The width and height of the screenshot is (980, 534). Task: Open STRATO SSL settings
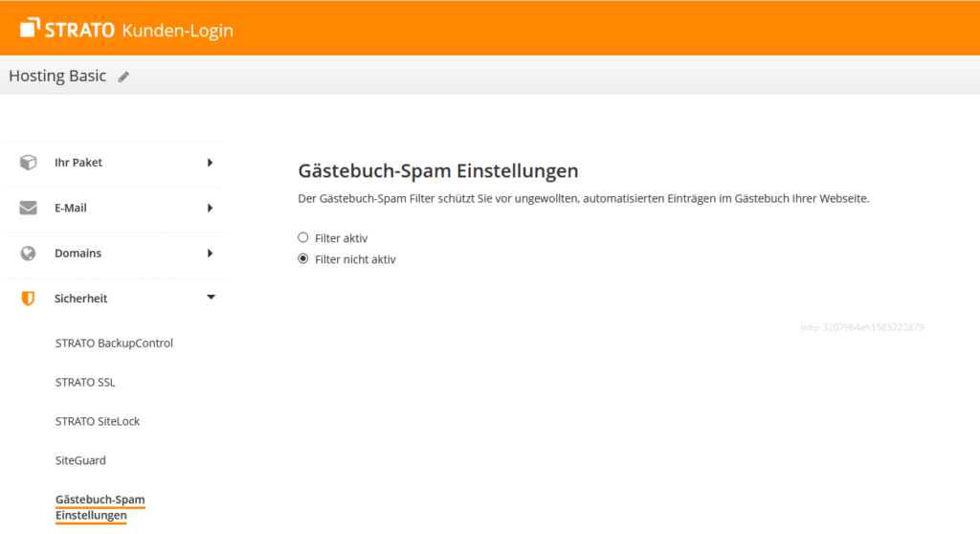pos(85,382)
